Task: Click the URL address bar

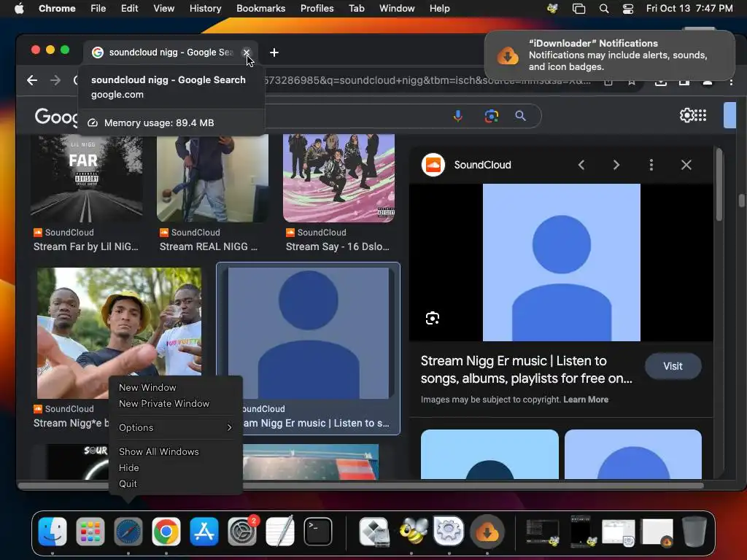Action: pos(427,80)
